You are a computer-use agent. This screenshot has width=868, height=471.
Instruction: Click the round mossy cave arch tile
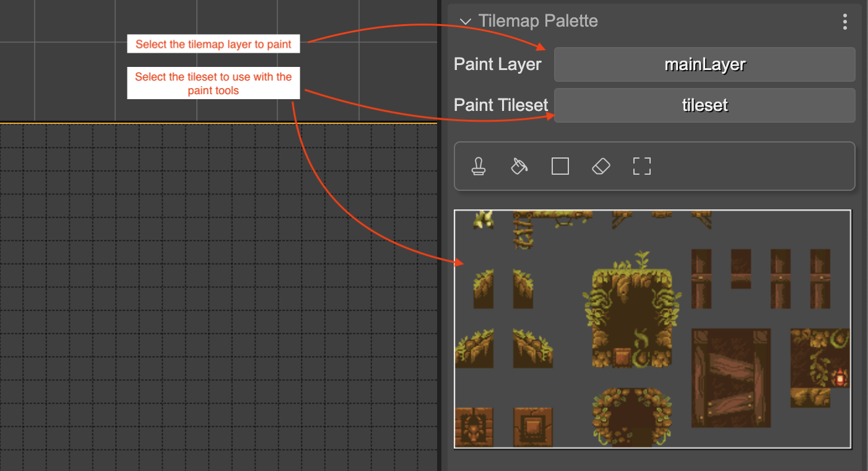pos(631,418)
